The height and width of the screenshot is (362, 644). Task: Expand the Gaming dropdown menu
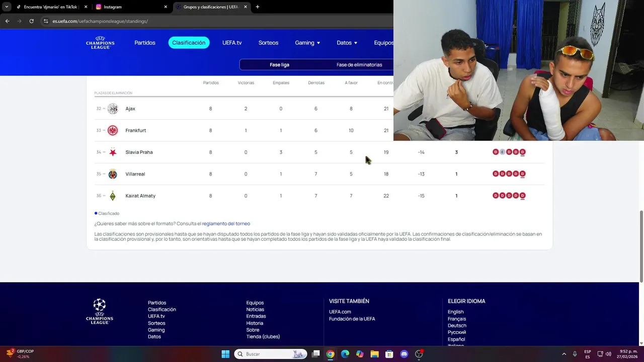coord(307,43)
